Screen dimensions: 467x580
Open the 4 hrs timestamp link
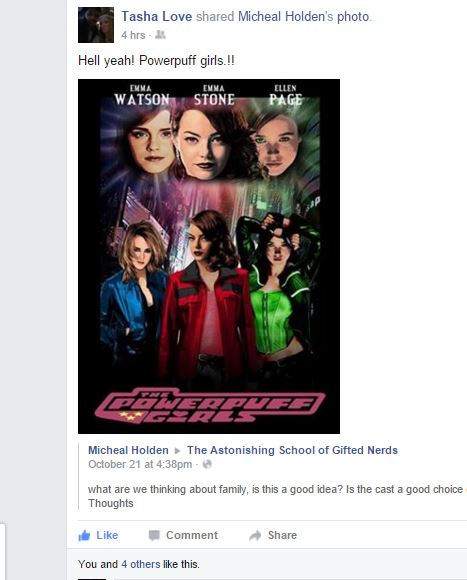[133, 35]
